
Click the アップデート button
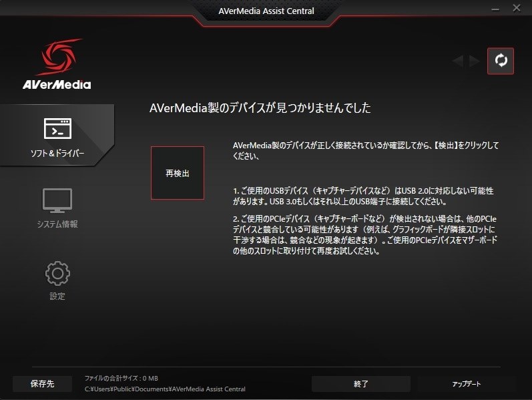(467, 384)
